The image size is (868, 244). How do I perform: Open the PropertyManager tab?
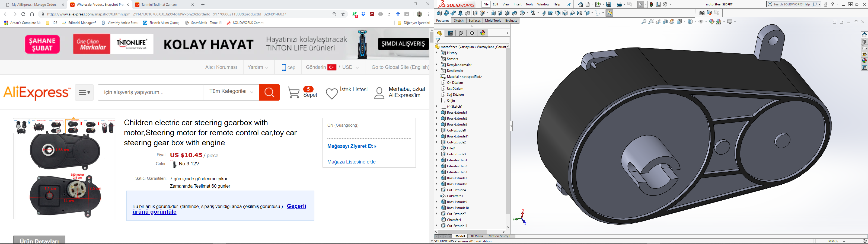(x=451, y=33)
